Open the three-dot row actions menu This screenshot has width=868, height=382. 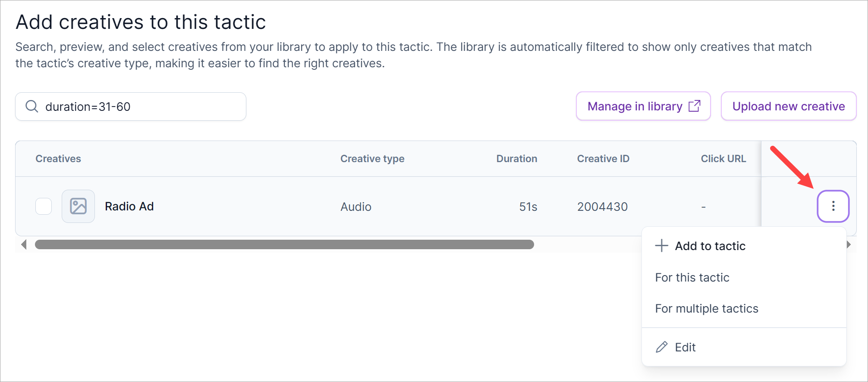[x=833, y=207]
